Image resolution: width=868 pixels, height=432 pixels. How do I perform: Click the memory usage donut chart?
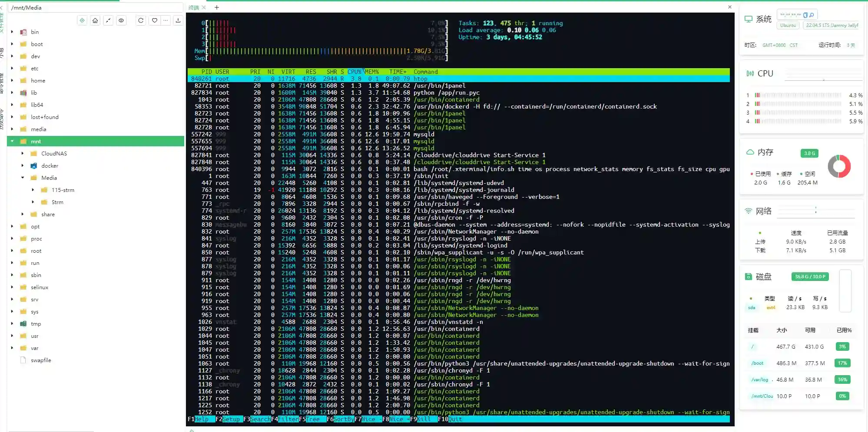tap(839, 165)
